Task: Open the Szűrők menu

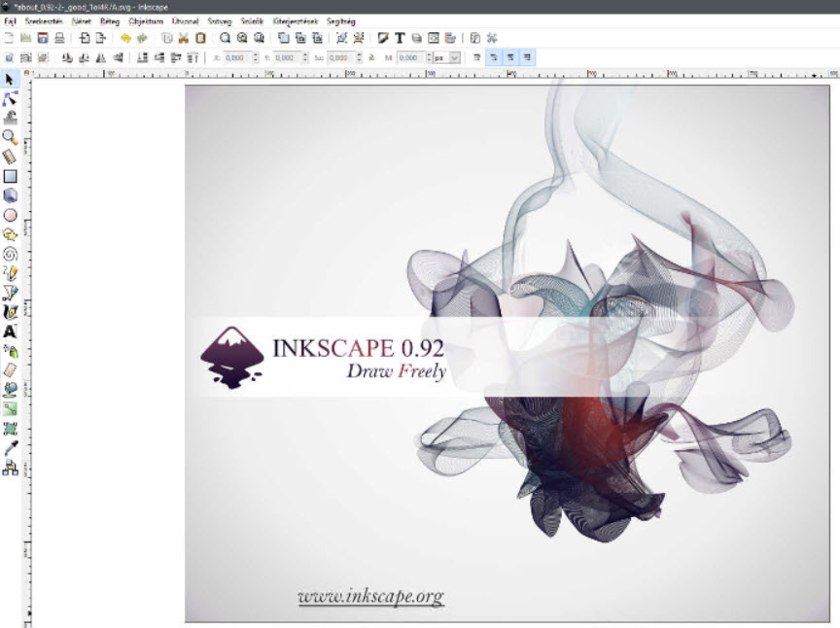Action: click(x=252, y=21)
